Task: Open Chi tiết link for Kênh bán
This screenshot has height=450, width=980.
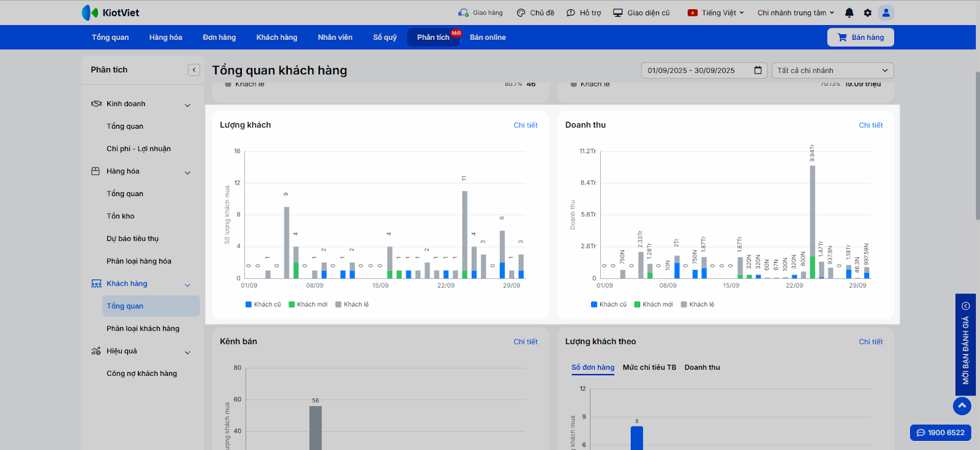Action: click(x=526, y=341)
